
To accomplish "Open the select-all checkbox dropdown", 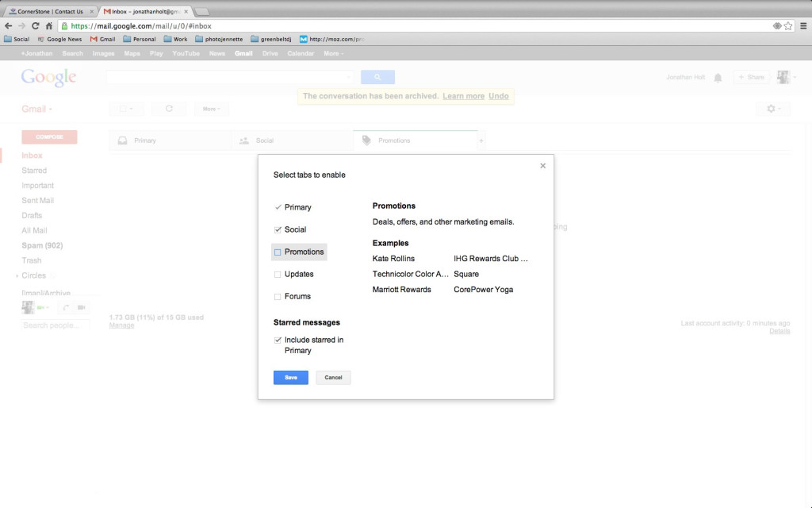I will tap(126, 109).
